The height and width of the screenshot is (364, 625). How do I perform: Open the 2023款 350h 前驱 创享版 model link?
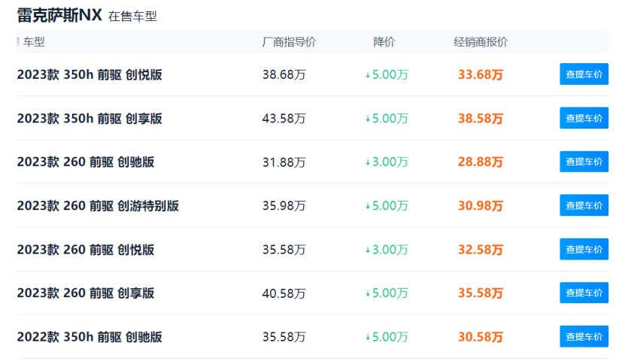coord(90,118)
